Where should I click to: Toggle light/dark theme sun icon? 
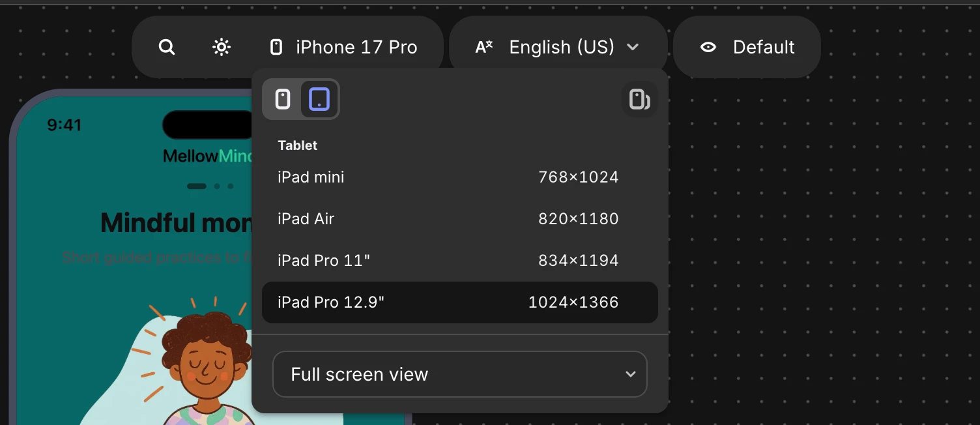pyautogui.click(x=222, y=47)
